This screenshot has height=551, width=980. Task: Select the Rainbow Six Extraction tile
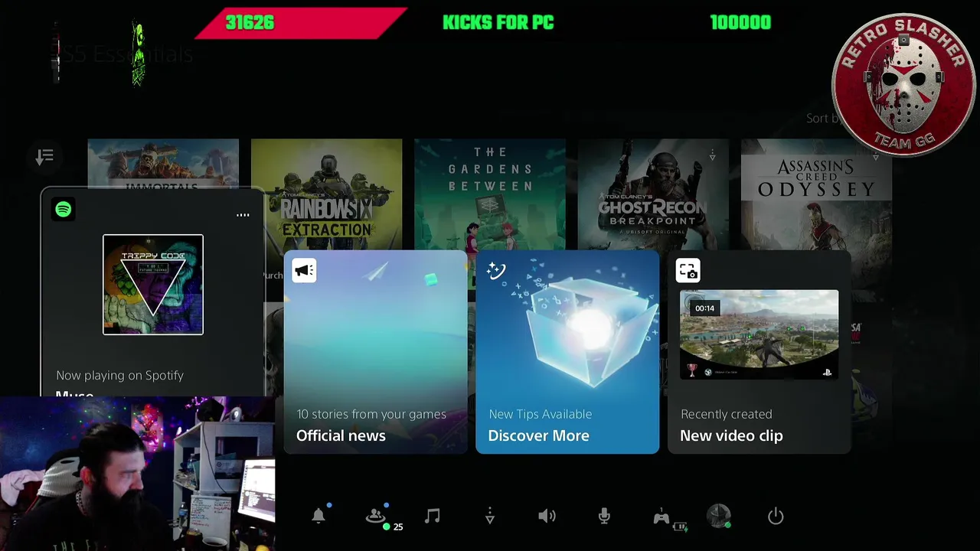tap(327, 194)
